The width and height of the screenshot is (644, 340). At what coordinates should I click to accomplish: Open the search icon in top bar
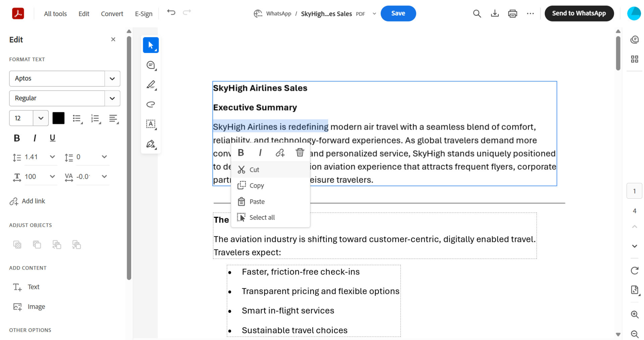[477, 13]
